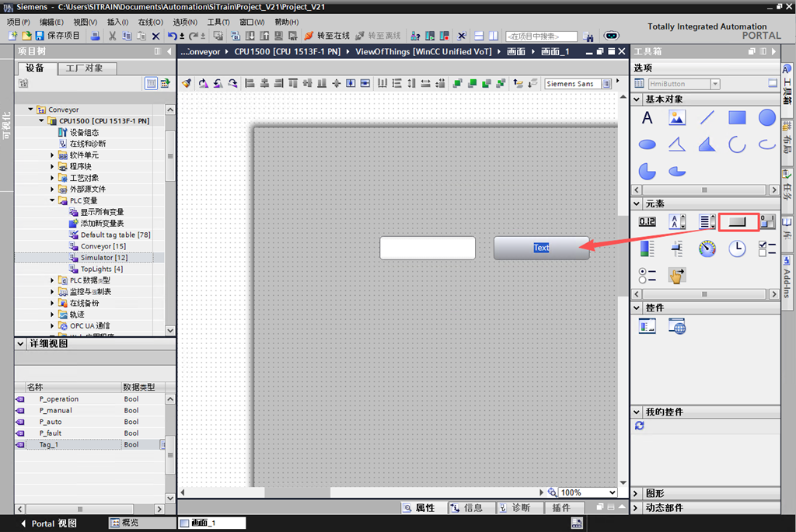The height and width of the screenshot is (532, 796).
Task: Pick the Gauge element icon
Action: click(x=707, y=249)
